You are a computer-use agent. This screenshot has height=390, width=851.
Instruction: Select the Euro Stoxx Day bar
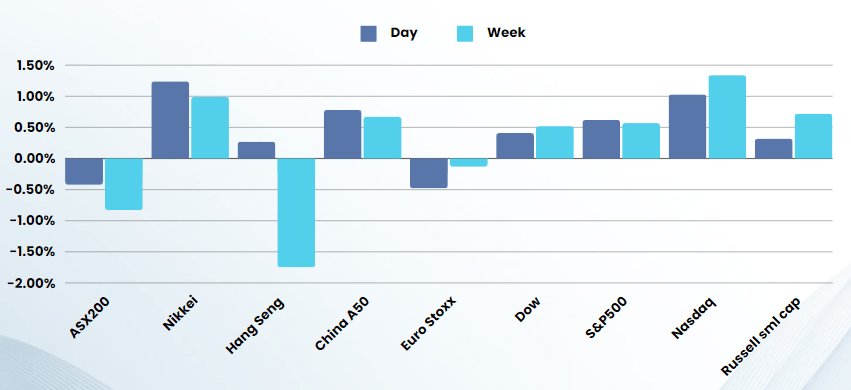[429, 173]
